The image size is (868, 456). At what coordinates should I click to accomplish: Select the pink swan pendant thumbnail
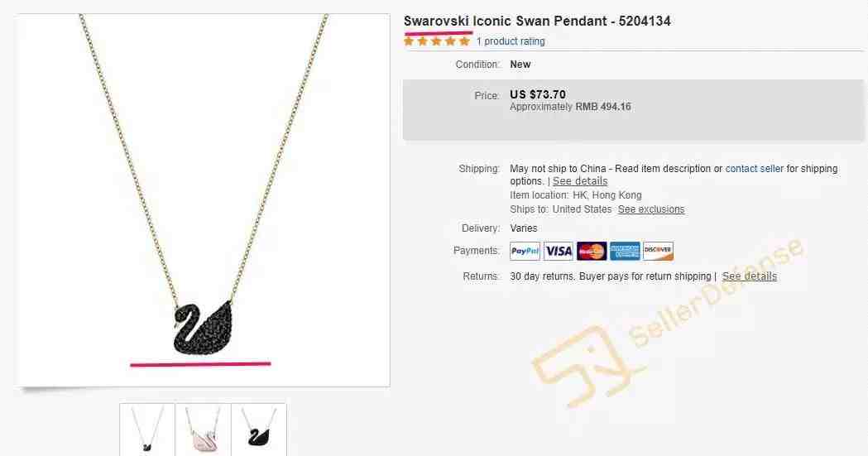click(x=203, y=430)
